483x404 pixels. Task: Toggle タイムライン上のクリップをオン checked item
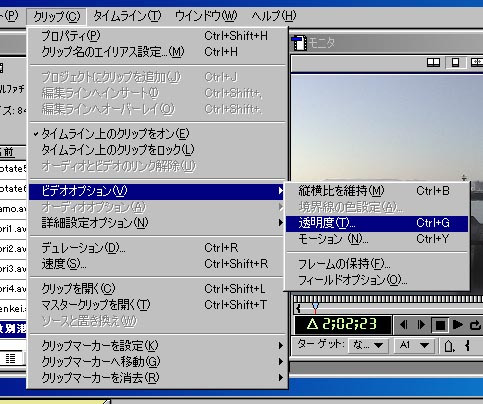tap(157, 134)
